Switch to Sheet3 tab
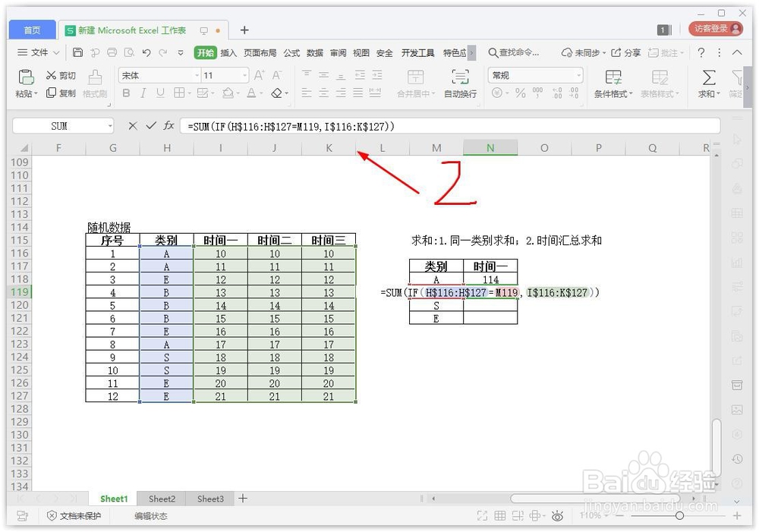 click(210, 499)
